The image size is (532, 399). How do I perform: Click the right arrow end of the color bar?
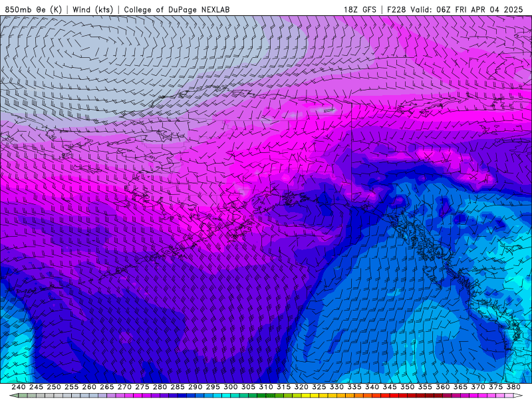tap(519, 396)
